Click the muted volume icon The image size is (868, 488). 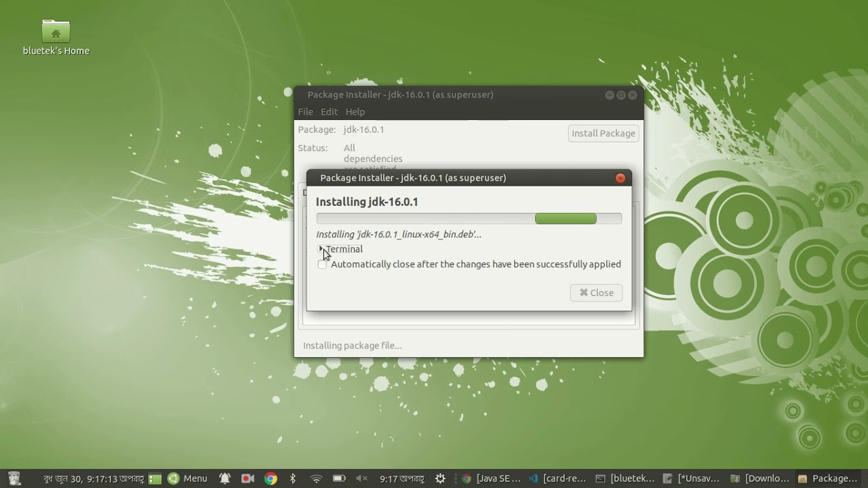(x=361, y=479)
